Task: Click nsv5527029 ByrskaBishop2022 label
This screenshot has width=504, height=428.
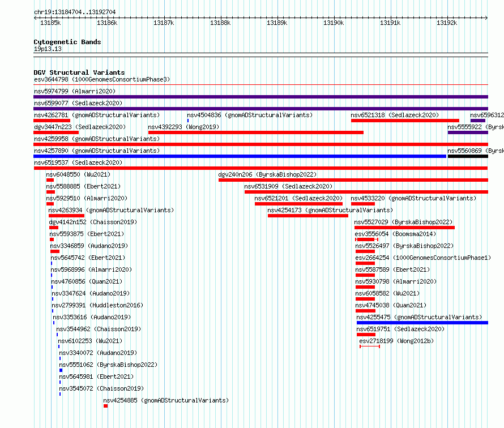Action: [x=403, y=222]
